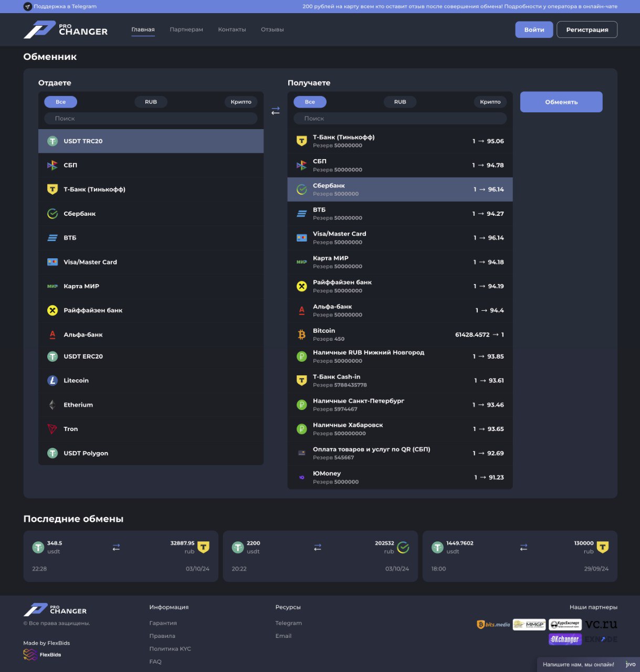This screenshot has height=672, width=640.
Task: Click the Войти login button
Action: click(534, 30)
